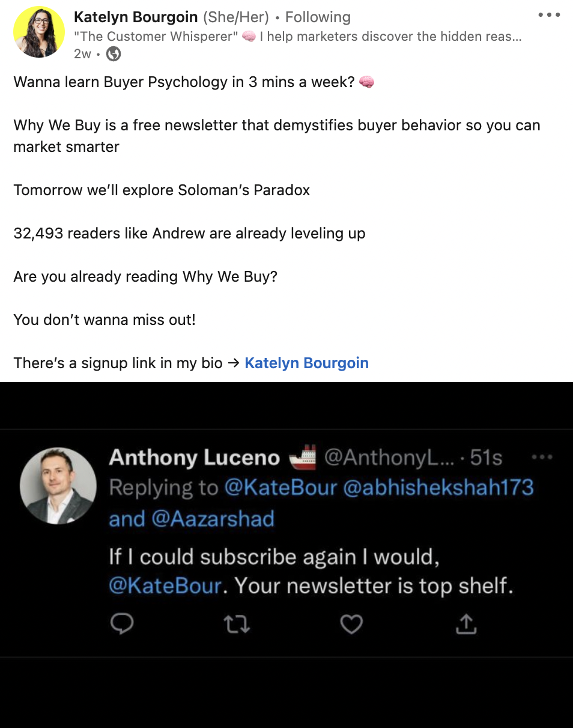Viewport: 573px width, 728px height.
Task: Open Katelyn Bourgoin's name in post header
Action: (x=136, y=17)
